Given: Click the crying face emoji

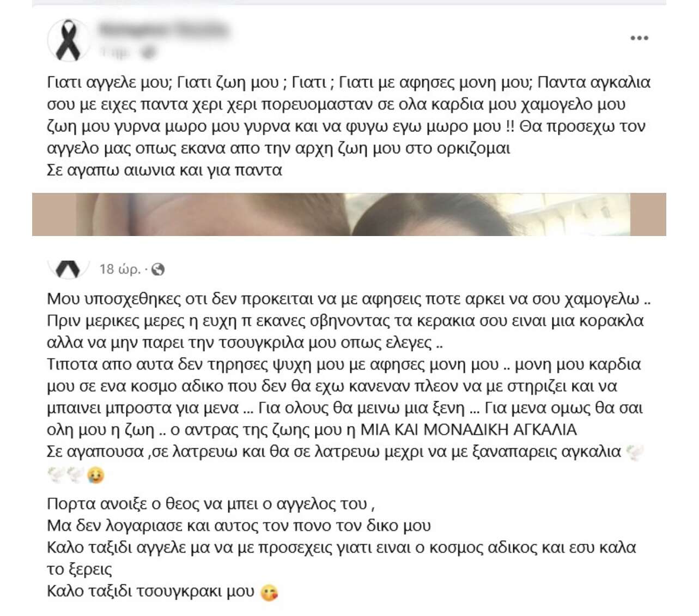Looking at the screenshot, I should 96,475.
